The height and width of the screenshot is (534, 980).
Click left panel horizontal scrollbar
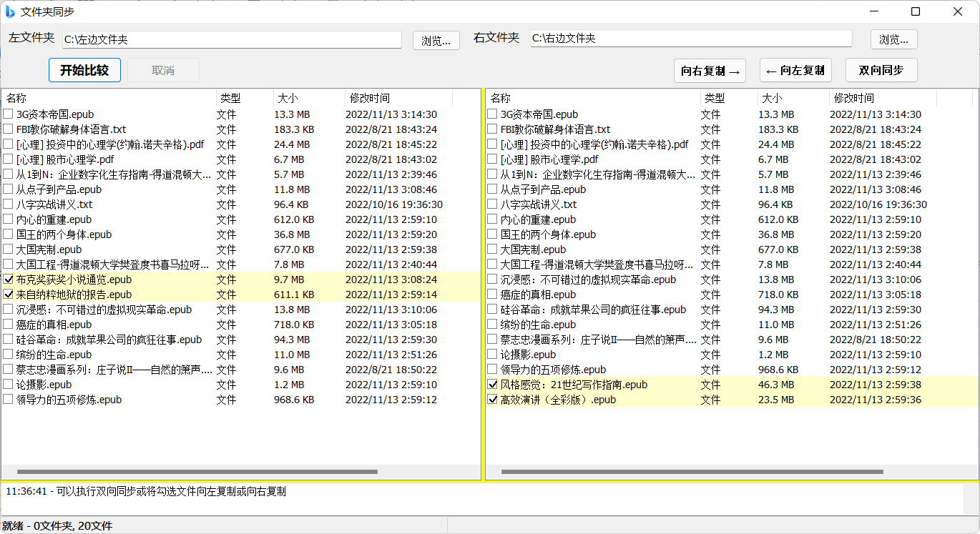197,472
